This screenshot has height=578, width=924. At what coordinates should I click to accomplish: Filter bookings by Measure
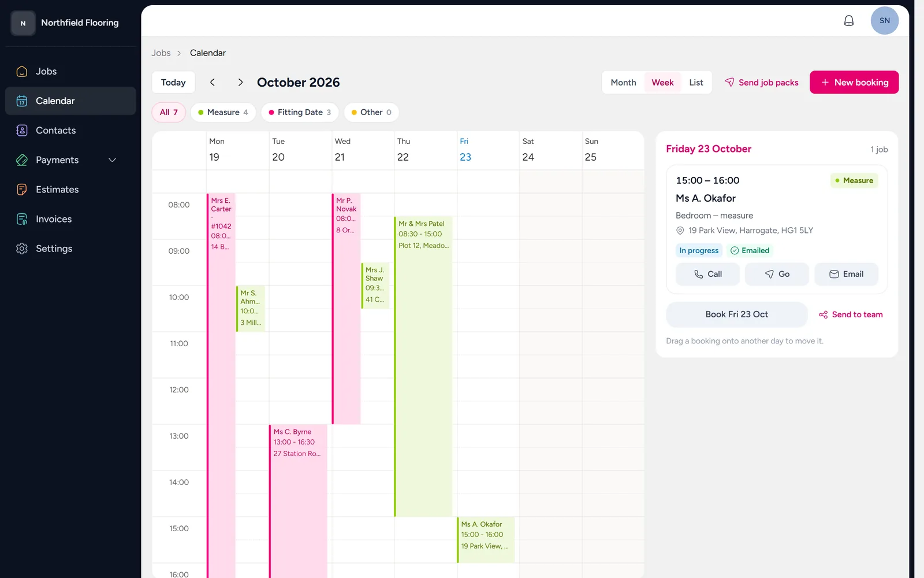tap(223, 112)
